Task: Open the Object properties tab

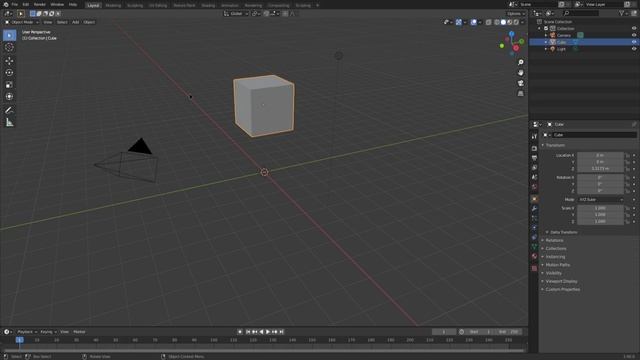Action: pyautogui.click(x=534, y=199)
